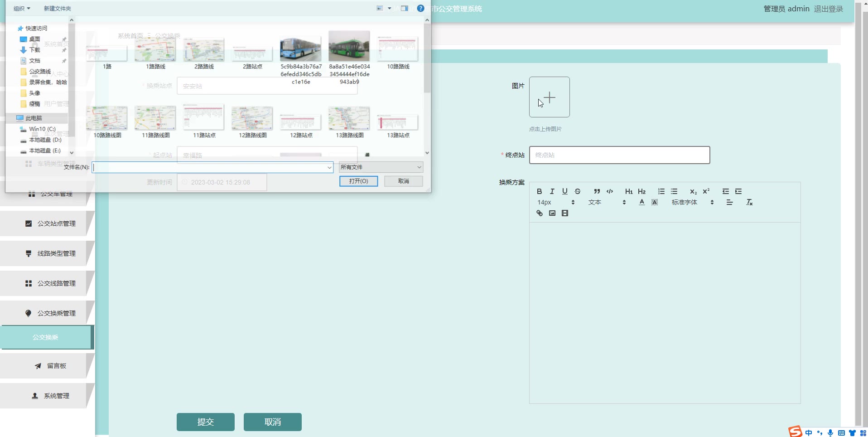Image resolution: width=868 pixels, height=437 pixels.
Task: Open text alignment options
Action: tap(729, 202)
